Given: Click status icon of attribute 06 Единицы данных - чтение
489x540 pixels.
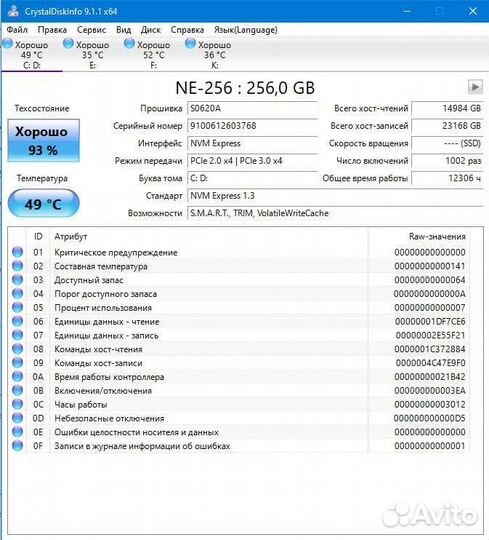Looking at the screenshot, I should pos(18,321).
